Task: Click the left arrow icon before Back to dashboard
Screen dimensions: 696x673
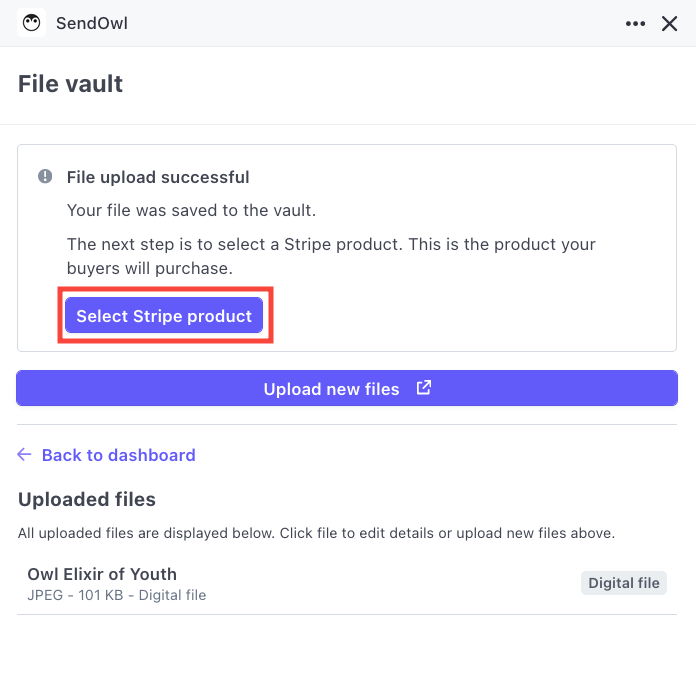Action: (x=25, y=455)
